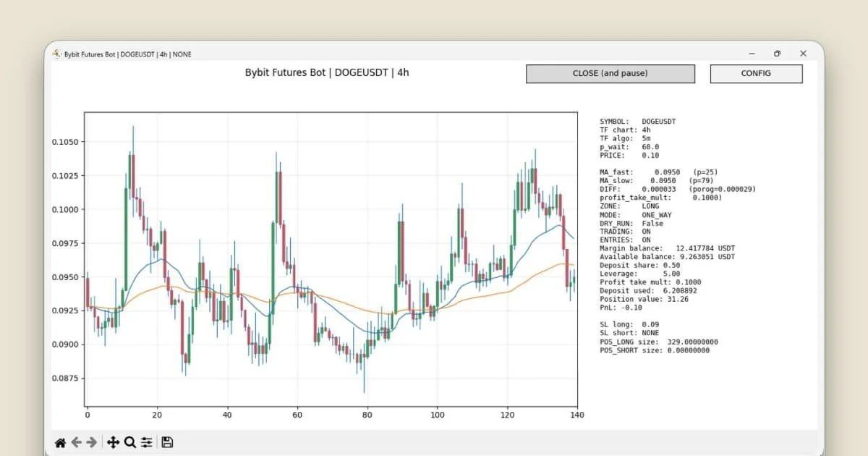The height and width of the screenshot is (456, 868).
Task: Click the 'profit_take_mult: 0.1000' line
Action: click(661, 198)
